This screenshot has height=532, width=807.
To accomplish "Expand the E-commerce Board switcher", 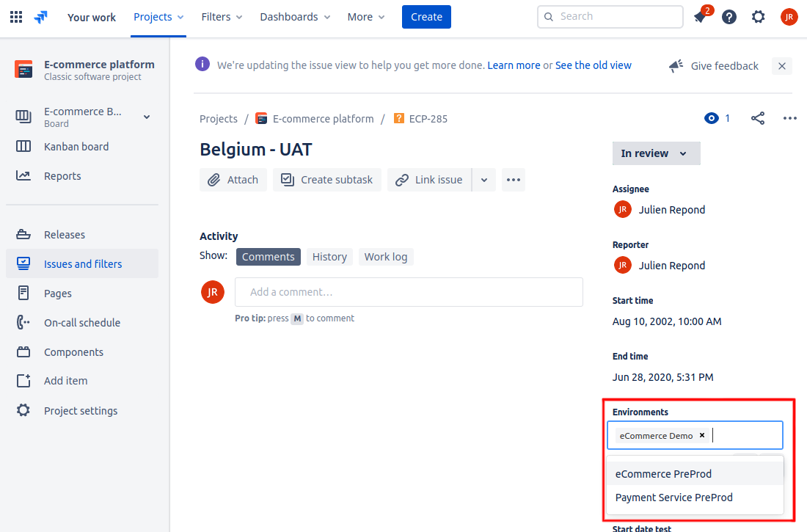I will pyautogui.click(x=147, y=117).
